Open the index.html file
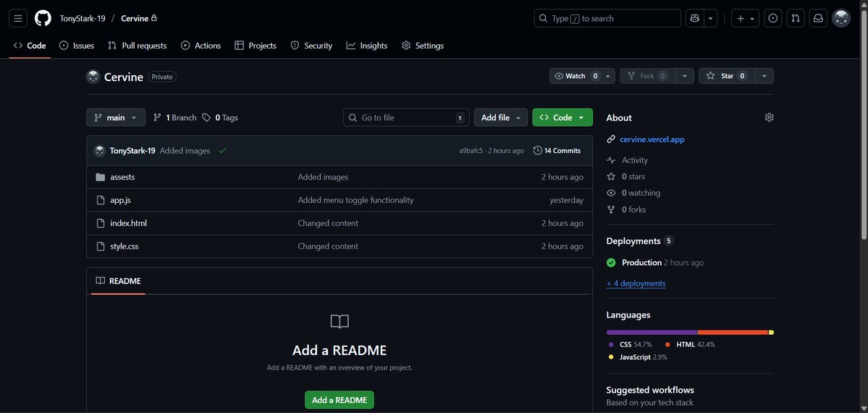 pyautogui.click(x=128, y=223)
